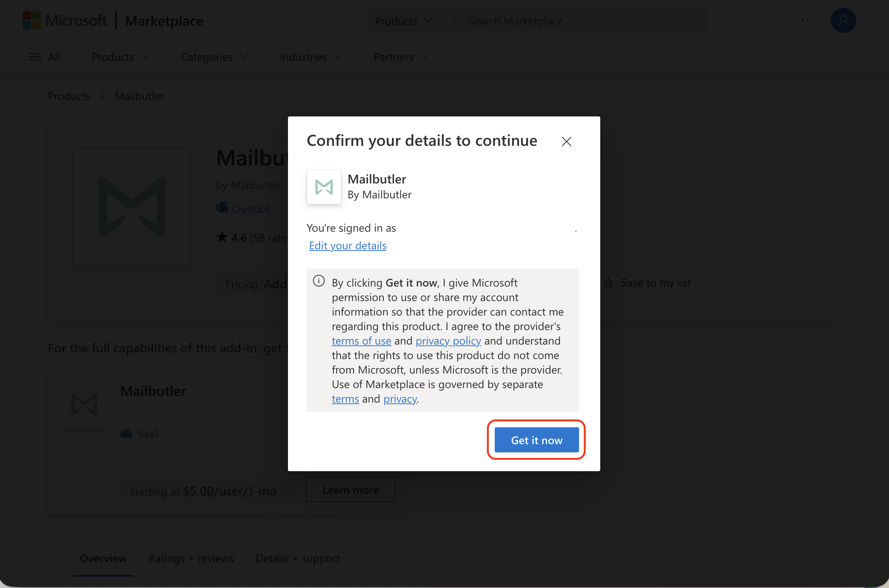Click the Marketplace title in the header
Screen dimensions: 889x588
pyautogui.click(x=164, y=21)
